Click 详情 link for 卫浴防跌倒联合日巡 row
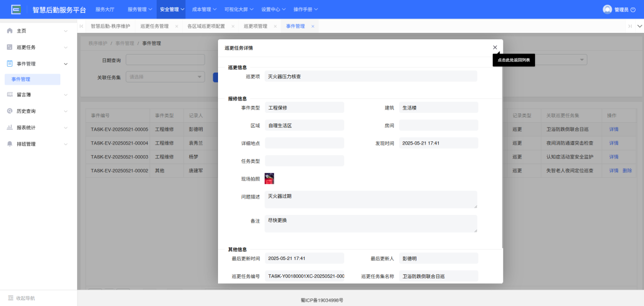This screenshot has height=306, width=644. (x=614, y=129)
